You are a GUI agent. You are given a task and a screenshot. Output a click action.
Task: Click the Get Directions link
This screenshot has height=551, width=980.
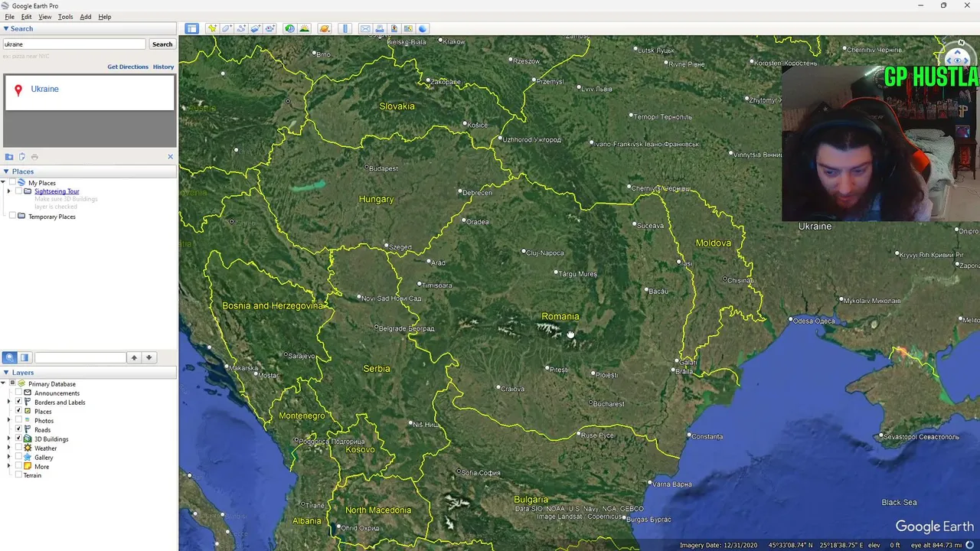point(128,67)
